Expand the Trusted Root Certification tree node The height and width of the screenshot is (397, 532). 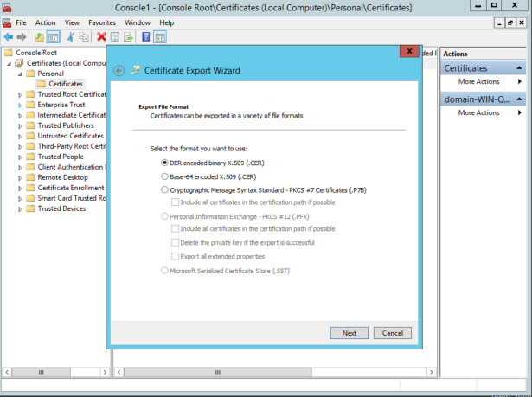pyautogui.click(x=20, y=95)
